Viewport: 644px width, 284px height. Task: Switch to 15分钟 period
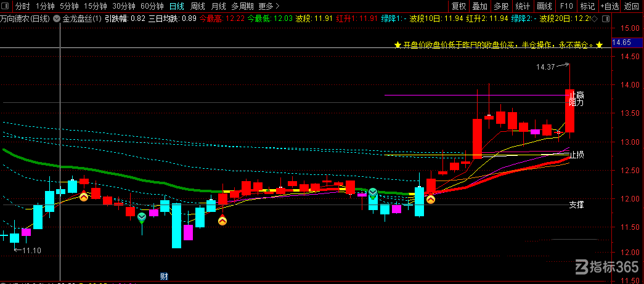pos(96,6)
